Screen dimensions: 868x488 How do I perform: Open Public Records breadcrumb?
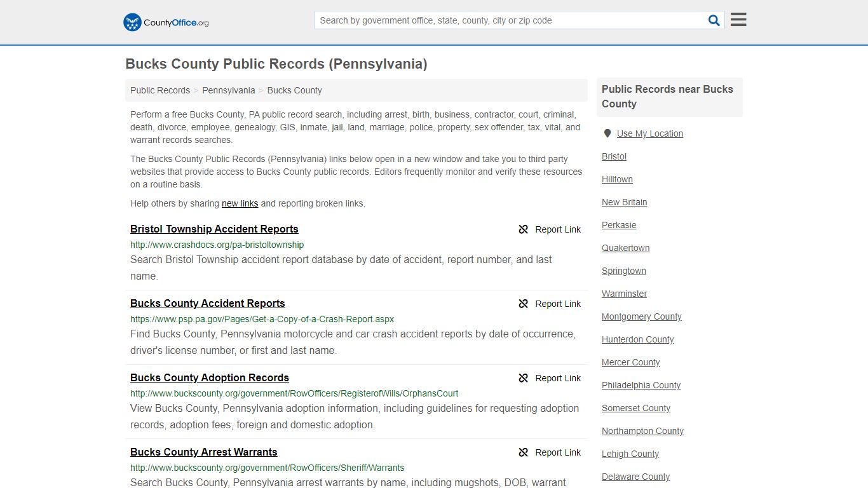click(x=160, y=90)
